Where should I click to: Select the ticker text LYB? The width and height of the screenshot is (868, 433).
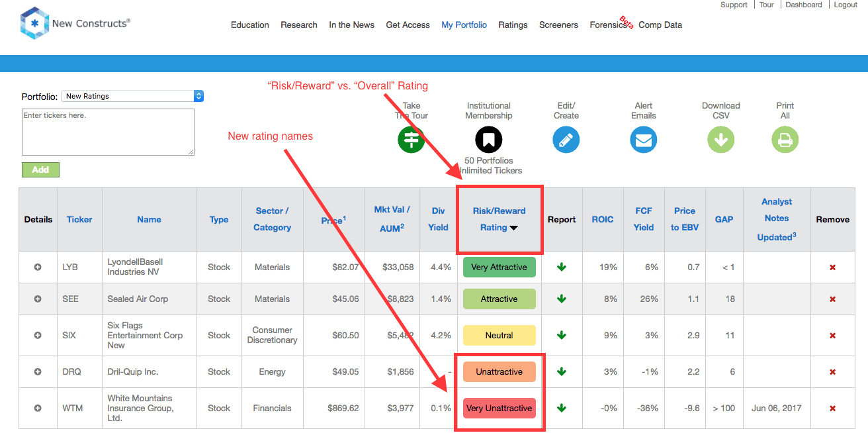[70, 267]
